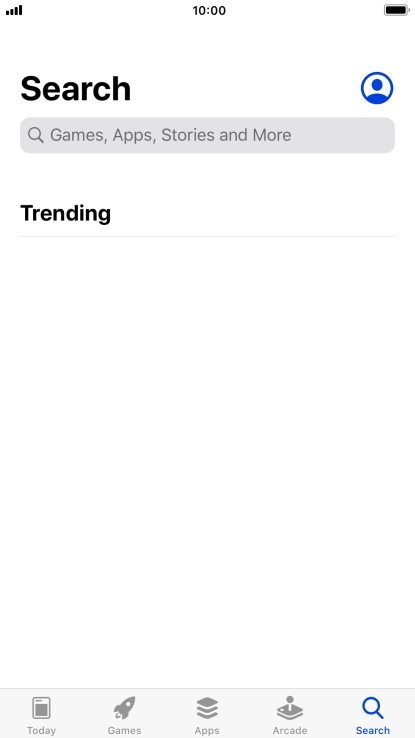Tap the battery icon in status bar
The image size is (415, 738).
point(397,10)
